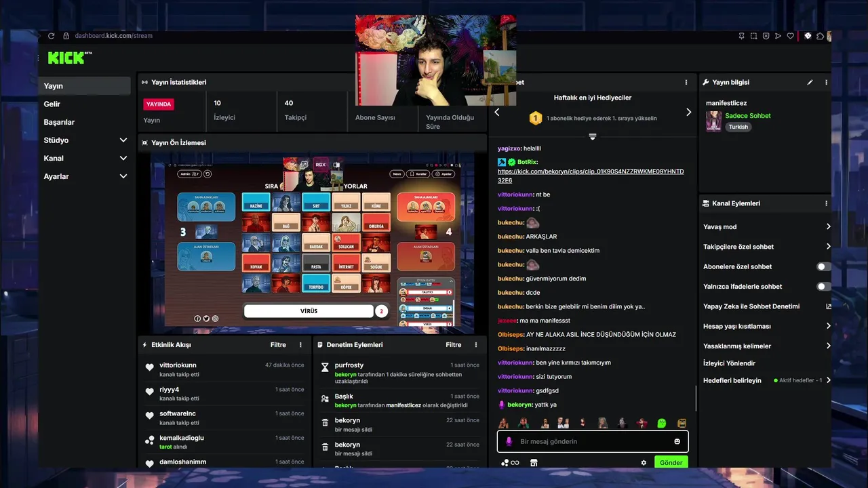The width and height of the screenshot is (868, 488).
Task: Click the points icon beside kemalkadioglu
Action: 150,441
